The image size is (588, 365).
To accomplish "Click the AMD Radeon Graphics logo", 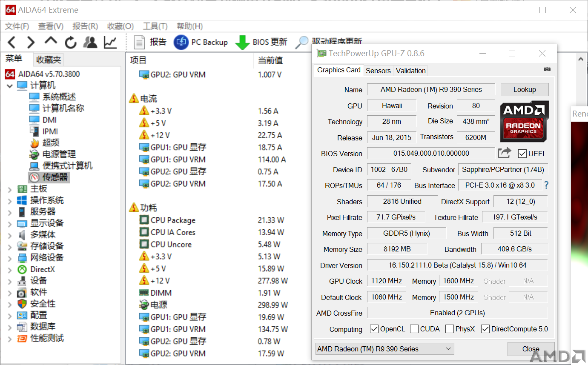I will coord(524,122).
